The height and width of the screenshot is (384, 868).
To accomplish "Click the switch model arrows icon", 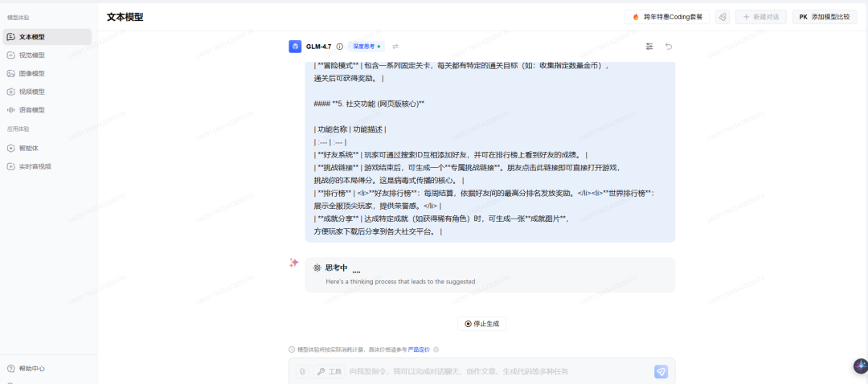I will pyautogui.click(x=395, y=47).
